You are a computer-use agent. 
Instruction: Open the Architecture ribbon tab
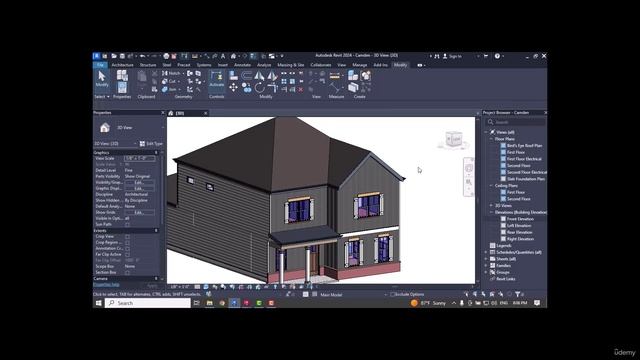point(122,65)
